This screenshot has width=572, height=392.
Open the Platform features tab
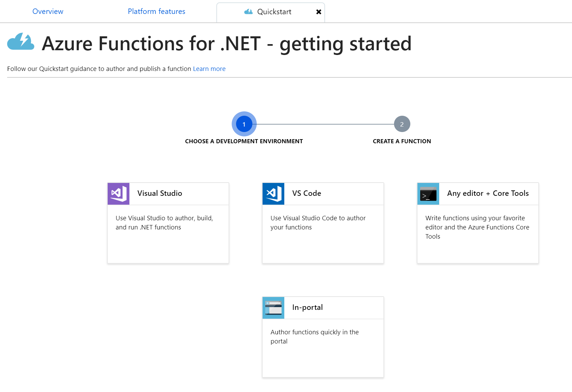(157, 12)
